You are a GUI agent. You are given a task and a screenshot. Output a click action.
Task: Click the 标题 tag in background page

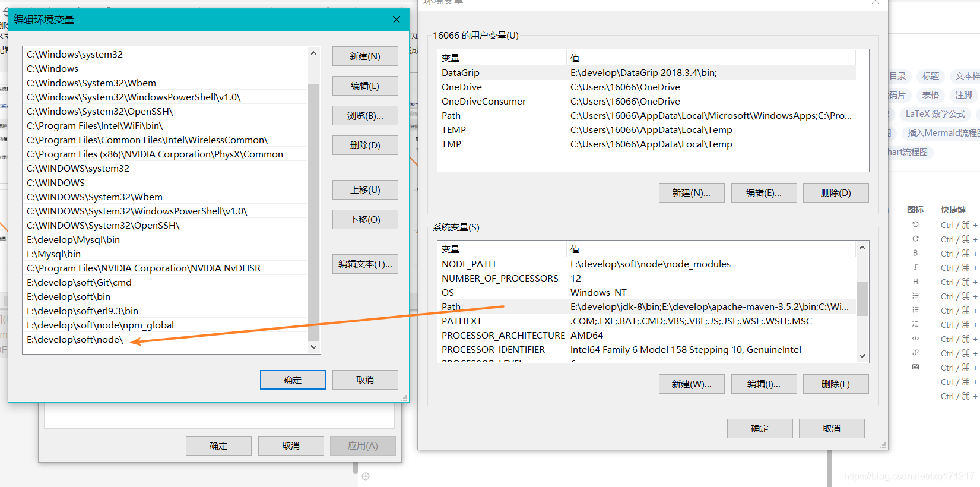click(x=931, y=76)
